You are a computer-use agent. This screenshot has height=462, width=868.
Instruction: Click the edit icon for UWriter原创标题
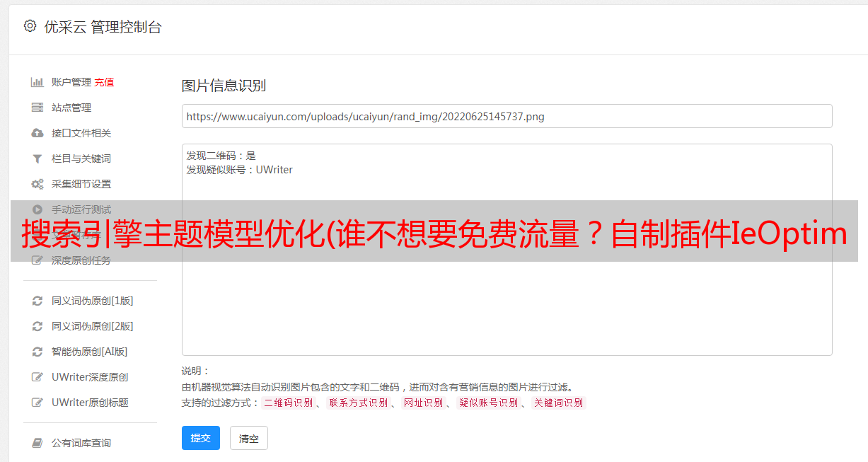[37, 403]
